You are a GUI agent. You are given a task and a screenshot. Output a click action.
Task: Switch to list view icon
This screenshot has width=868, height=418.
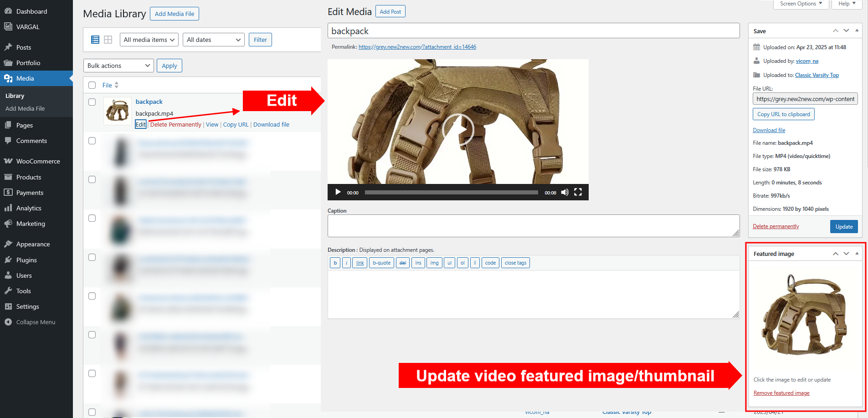click(x=95, y=40)
